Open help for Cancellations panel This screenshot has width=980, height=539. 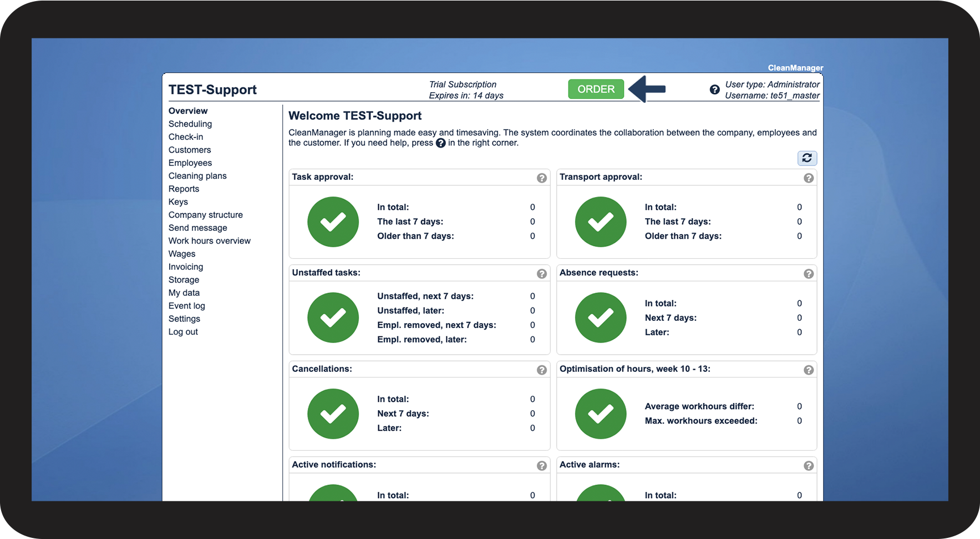pos(542,370)
